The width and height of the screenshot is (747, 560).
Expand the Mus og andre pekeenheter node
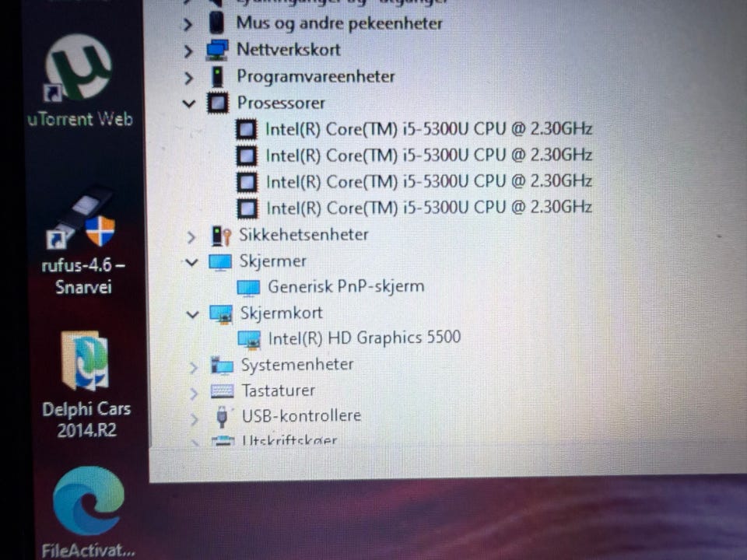pos(188,24)
